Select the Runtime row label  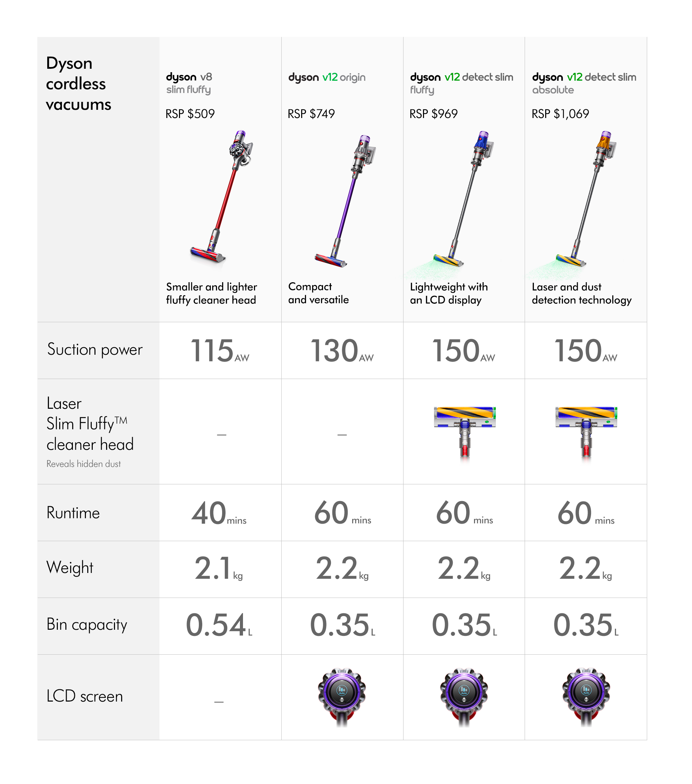73,513
